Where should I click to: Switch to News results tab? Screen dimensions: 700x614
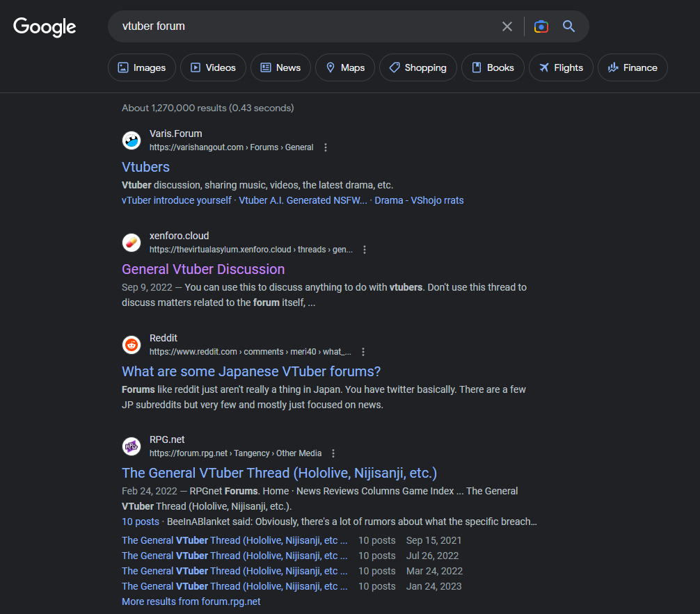point(281,67)
